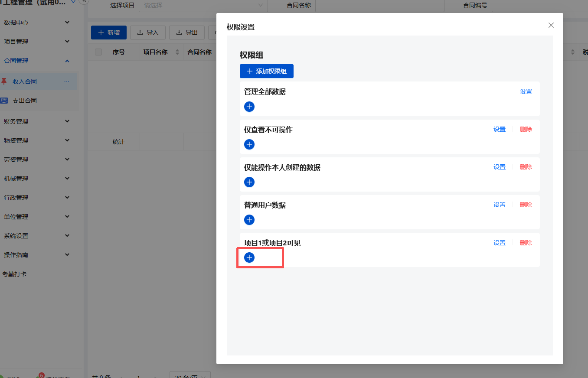Add member under 仅能操作本人创建的数据 group

[x=249, y=182]
